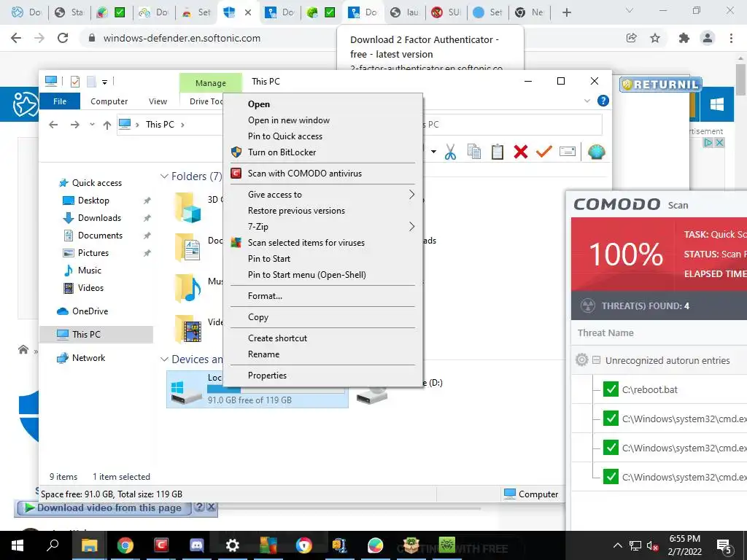Uncheck the third threat checkbox
Screen dimensions: 747x560
pos(611,447)
